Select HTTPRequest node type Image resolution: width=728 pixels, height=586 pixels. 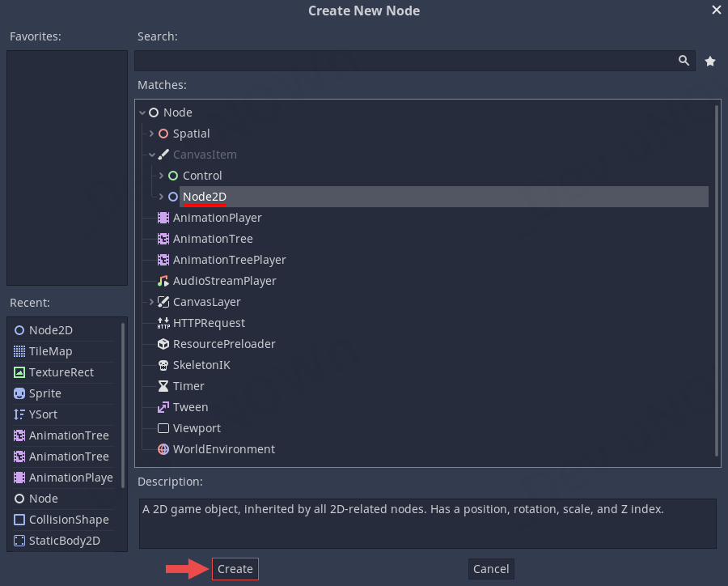(x=209, y=323)
